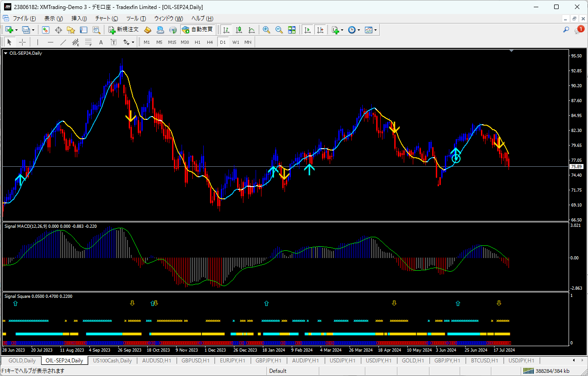Image resolution: width=588 pixels, height=376 pixels.
Task: Click the Tile Windows icon
Action: [292, 30]
